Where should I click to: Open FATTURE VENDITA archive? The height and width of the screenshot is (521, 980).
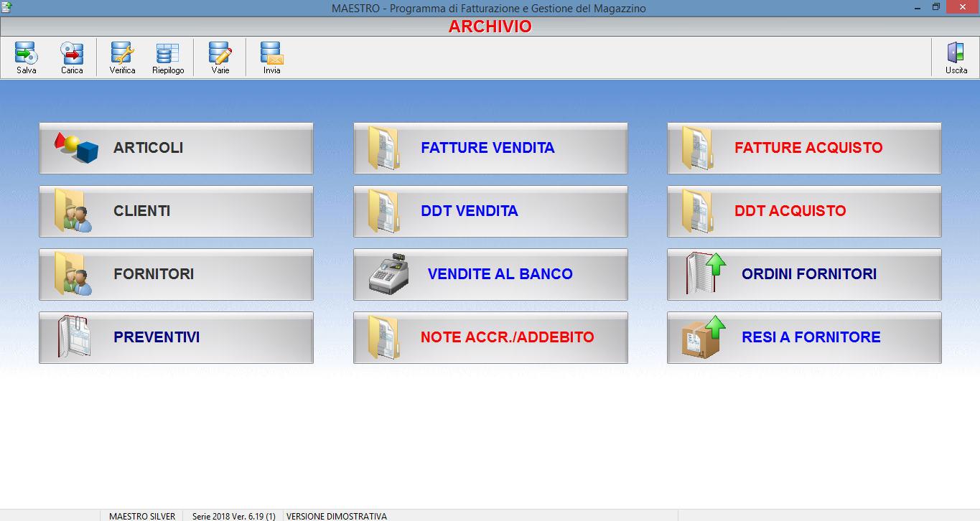[x=490, y=148]
